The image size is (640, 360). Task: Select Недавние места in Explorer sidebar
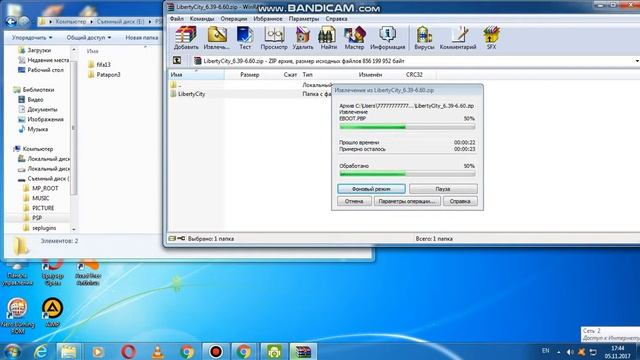click(44, 60)
